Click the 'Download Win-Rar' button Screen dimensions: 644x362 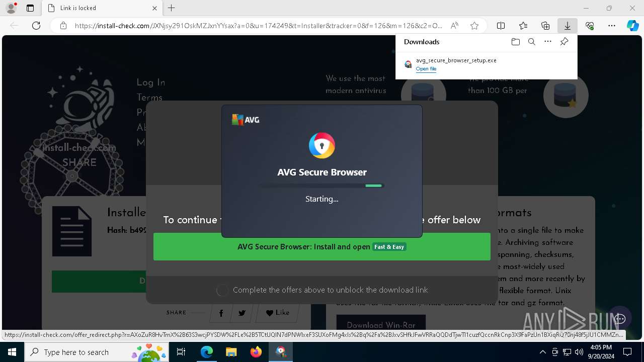click(x=381, y=325)
